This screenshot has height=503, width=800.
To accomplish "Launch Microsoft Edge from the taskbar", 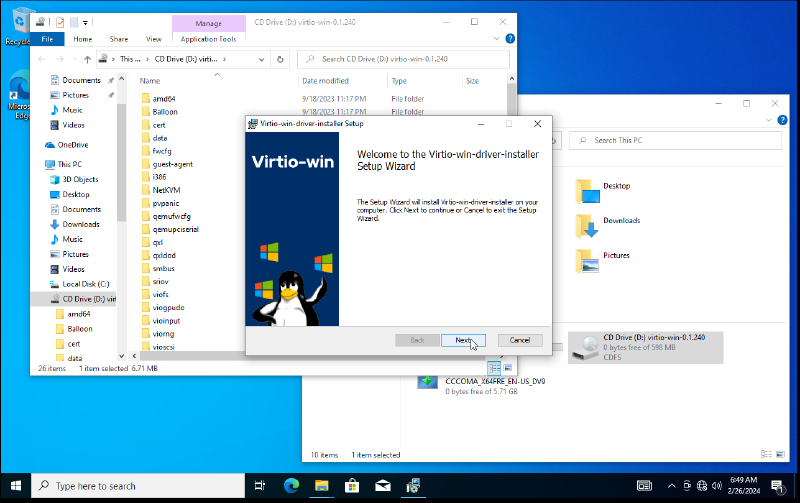I will [291, 486].
